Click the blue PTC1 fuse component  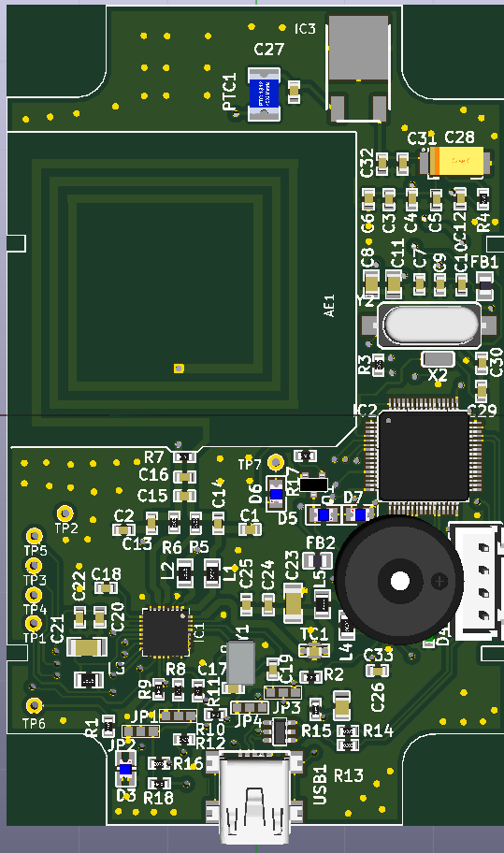click(265, 94)
